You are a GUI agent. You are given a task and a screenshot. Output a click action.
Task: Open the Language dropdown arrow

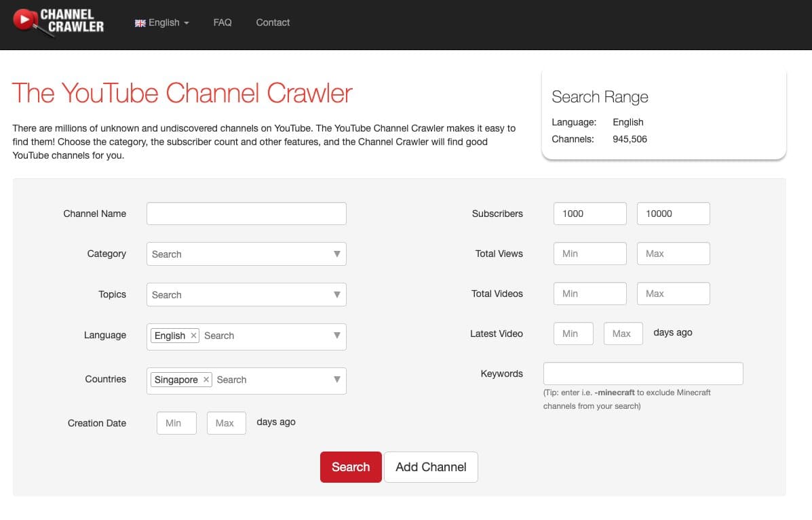coord(336,336)
